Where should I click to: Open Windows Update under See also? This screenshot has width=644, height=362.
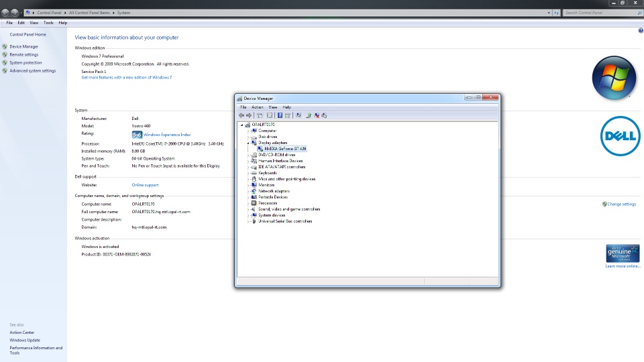click(x=25, y=341)
